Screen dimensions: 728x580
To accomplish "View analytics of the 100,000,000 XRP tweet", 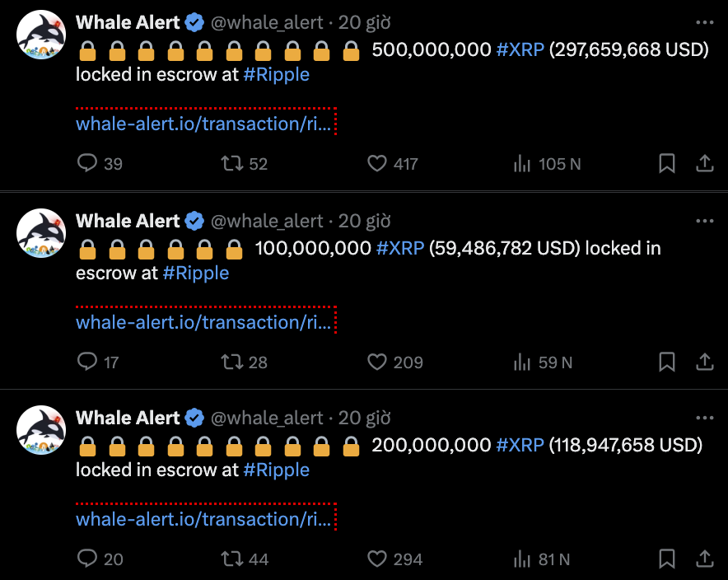I will click(522, 362).
